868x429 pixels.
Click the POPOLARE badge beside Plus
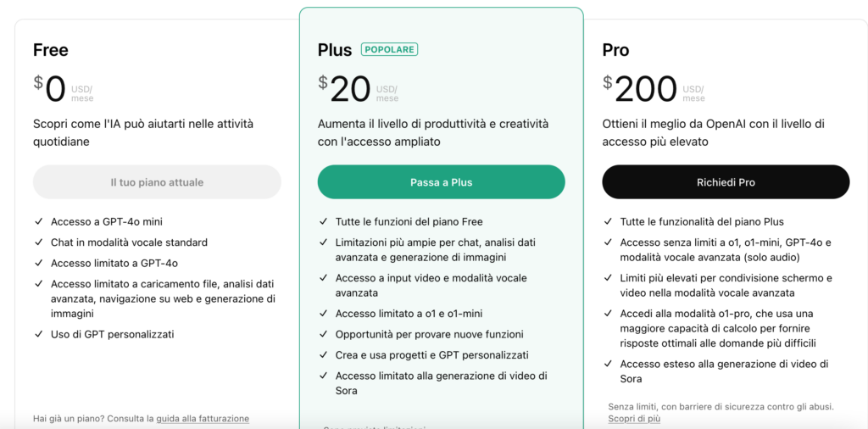click(389, 49)
